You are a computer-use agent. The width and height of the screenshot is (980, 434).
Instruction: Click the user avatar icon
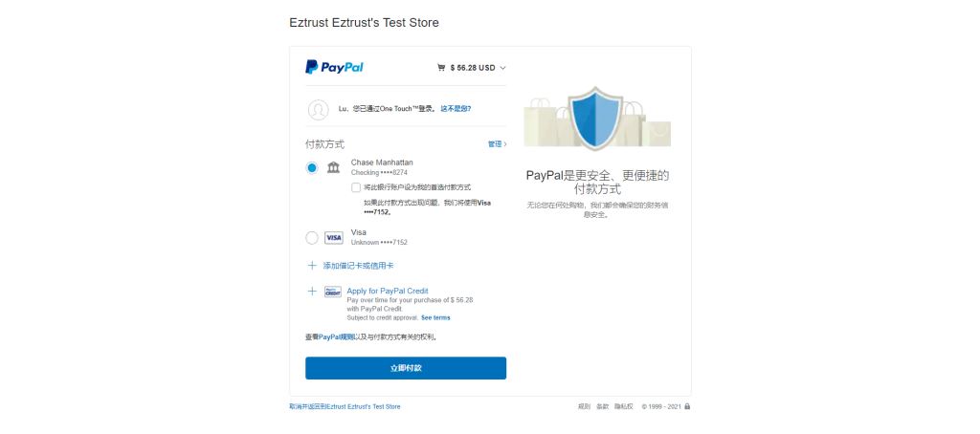pos(318,109)
